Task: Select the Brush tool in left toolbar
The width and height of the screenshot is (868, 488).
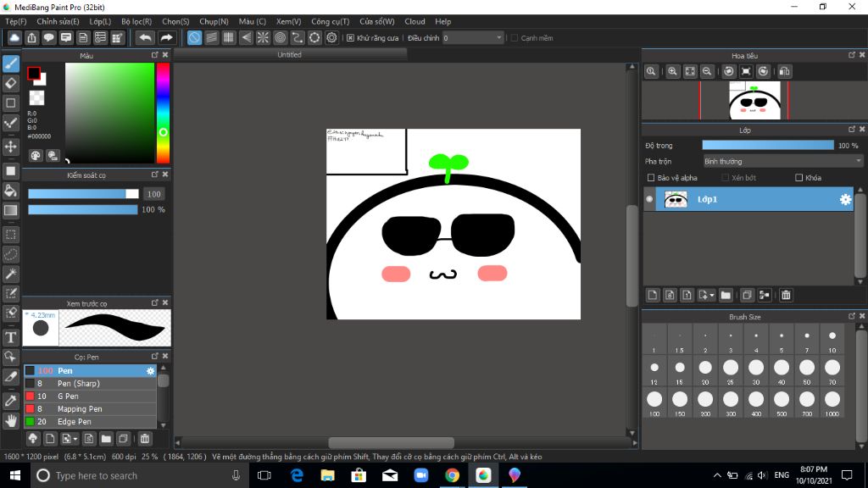Action: click(x=10, y=64)
